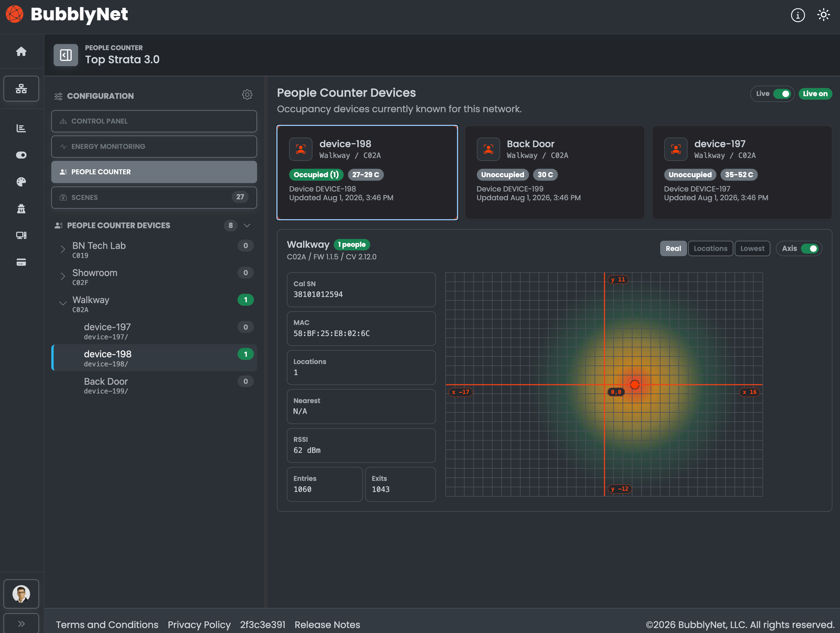
Task: Open the user profile avatar
Action: click(x=21, y=594)
